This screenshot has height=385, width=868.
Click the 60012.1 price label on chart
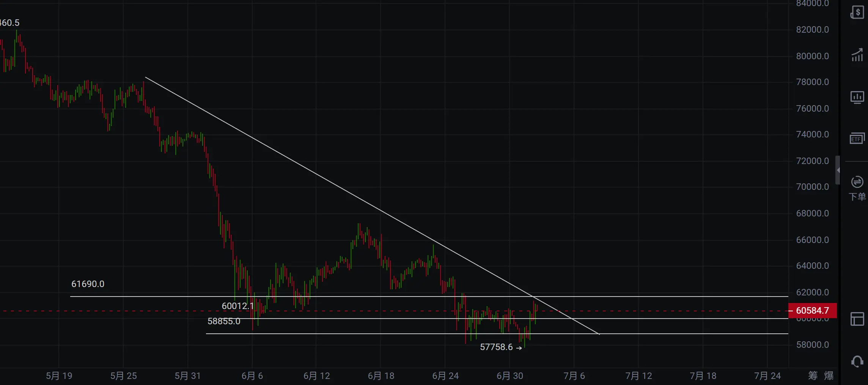coord(238,306)
